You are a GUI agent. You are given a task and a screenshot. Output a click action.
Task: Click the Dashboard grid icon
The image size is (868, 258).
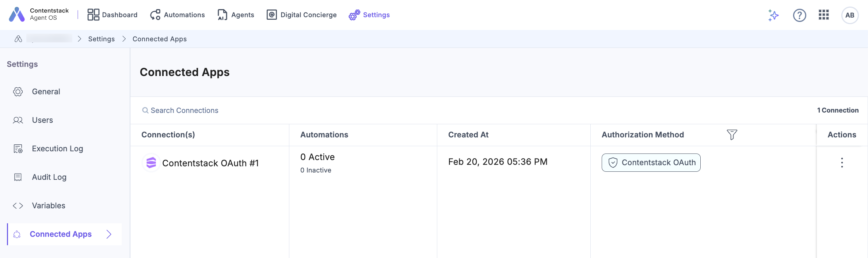point(93,15)
